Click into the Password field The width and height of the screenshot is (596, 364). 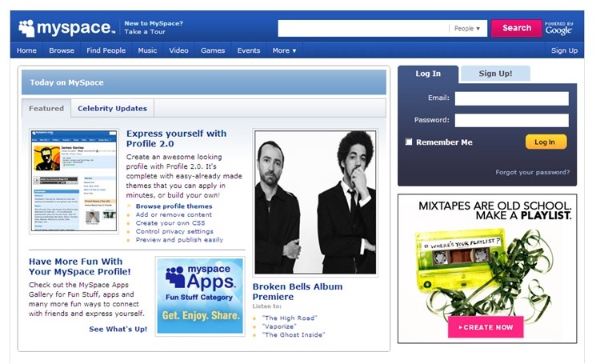click(511, 120)
